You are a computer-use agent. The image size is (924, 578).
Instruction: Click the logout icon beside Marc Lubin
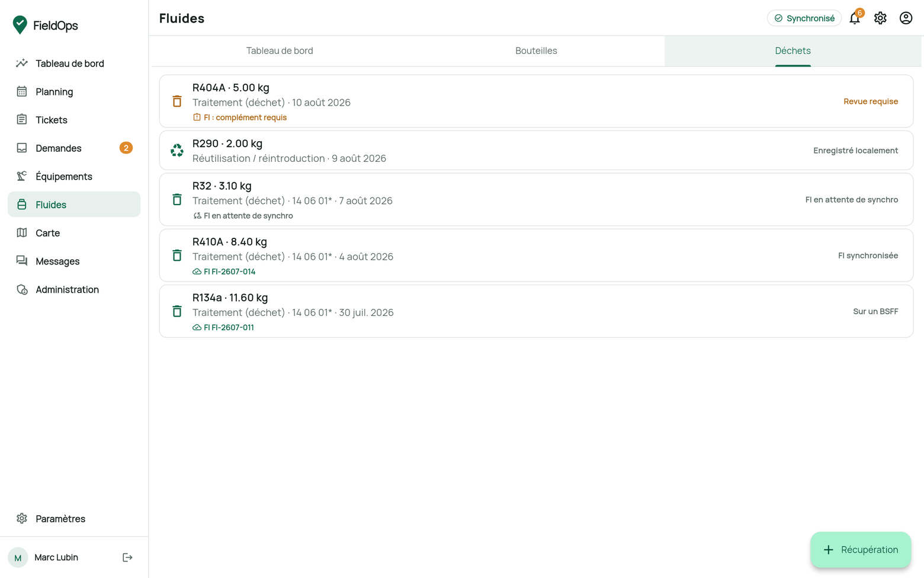(127, 557)
